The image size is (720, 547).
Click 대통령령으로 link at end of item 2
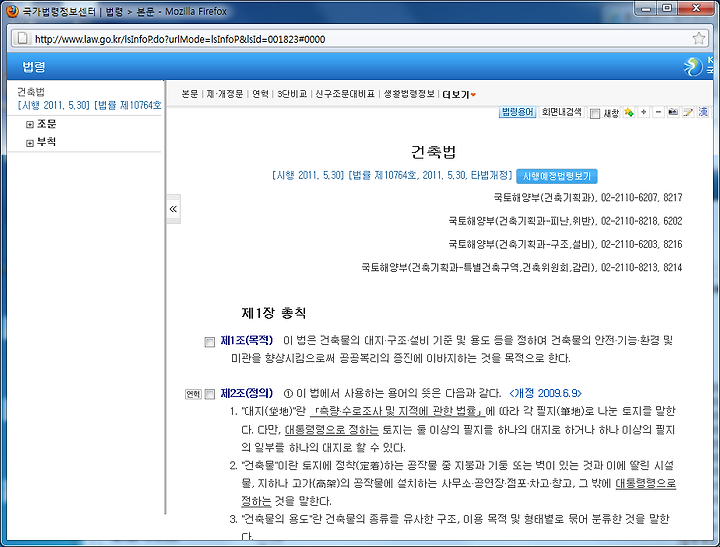click(x=646, y=483)
